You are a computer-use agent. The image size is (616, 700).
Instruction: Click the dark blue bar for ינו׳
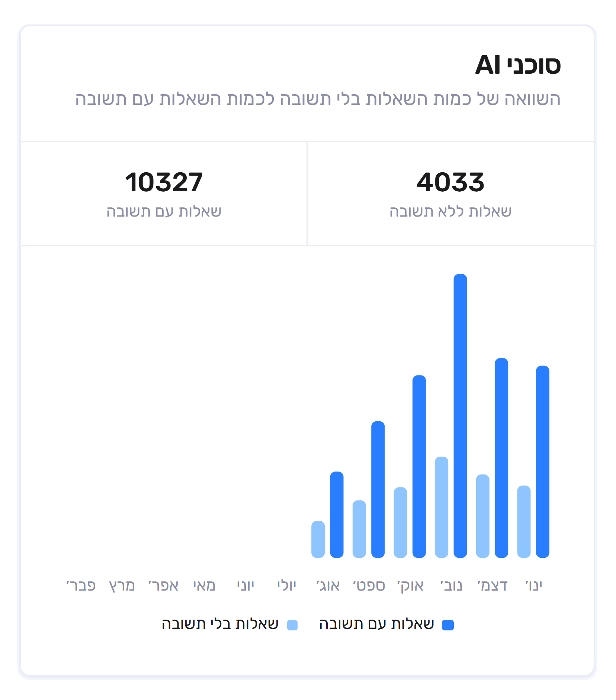pyautogui.click(x=542, y=461)
